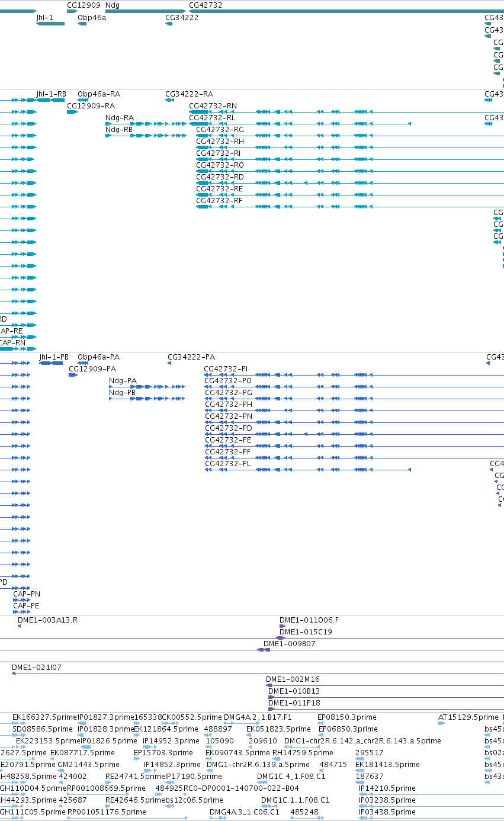The height and width of the screenshot is (821, 504).
Task: Click transcript CG42732-RE
Action: pos(220,188)
